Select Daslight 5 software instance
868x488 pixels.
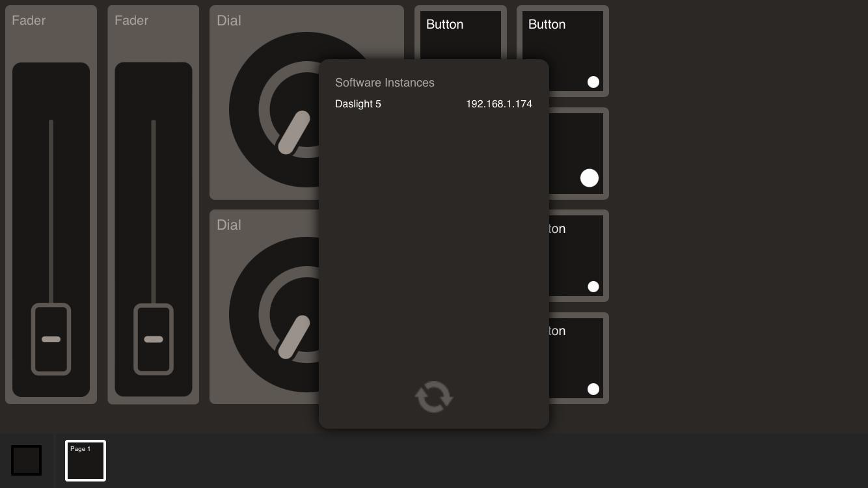[358, 104]
